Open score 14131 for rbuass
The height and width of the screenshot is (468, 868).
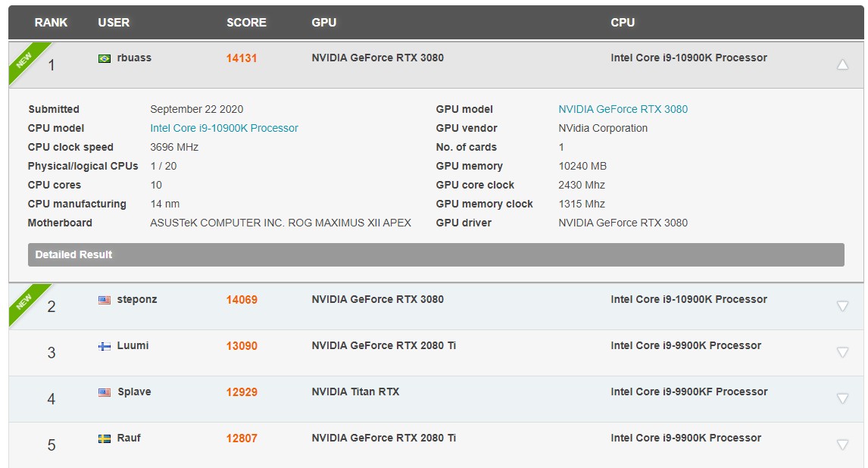coord(242,58)
